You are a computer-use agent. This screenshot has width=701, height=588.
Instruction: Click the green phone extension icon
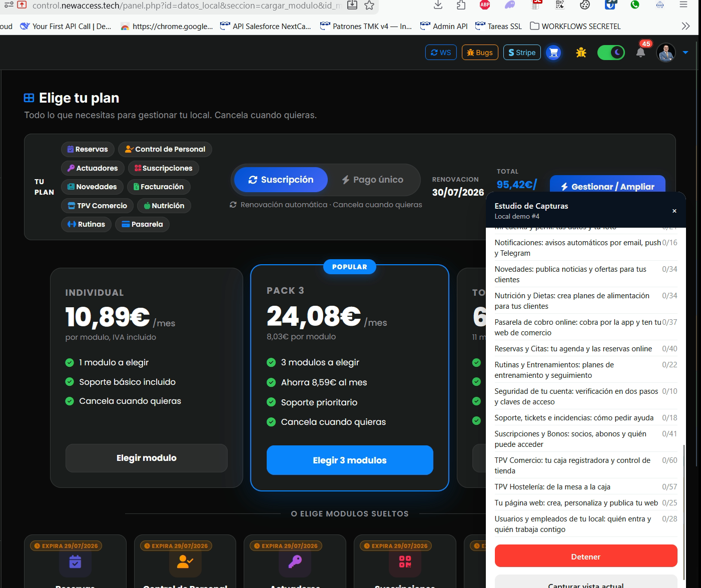click(x=635, y=5)
